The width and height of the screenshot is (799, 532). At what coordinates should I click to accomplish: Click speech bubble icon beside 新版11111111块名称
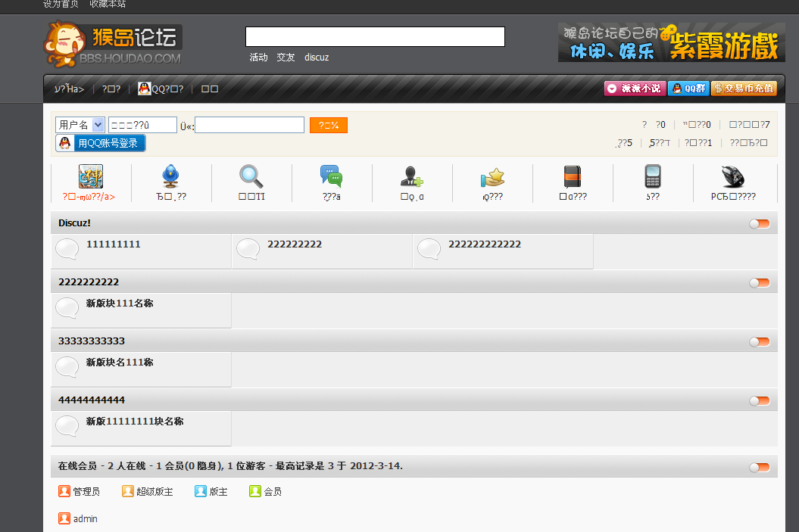(x=67, y=427)
